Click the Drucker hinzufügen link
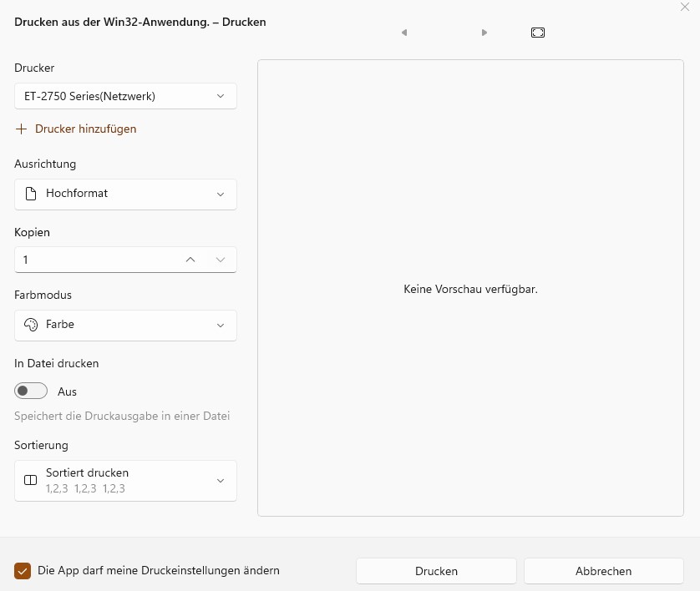700x591 pixels. (85, 129)
